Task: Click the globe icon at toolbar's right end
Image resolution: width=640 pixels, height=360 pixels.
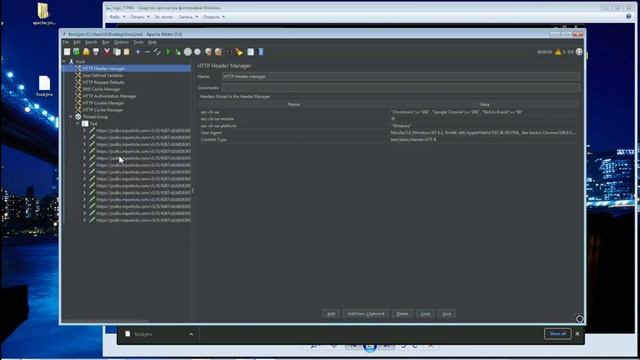Action: point(579,52)
